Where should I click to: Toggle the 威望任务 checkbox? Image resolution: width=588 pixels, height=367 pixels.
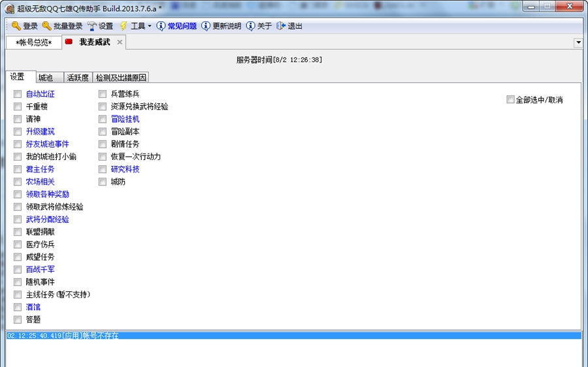tap(18, 257)
